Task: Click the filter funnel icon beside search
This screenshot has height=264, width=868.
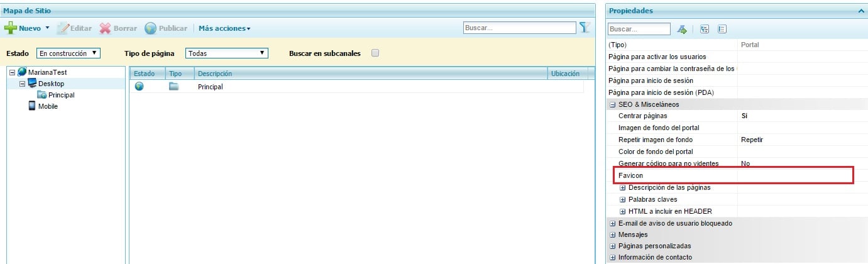Action: 585,28
